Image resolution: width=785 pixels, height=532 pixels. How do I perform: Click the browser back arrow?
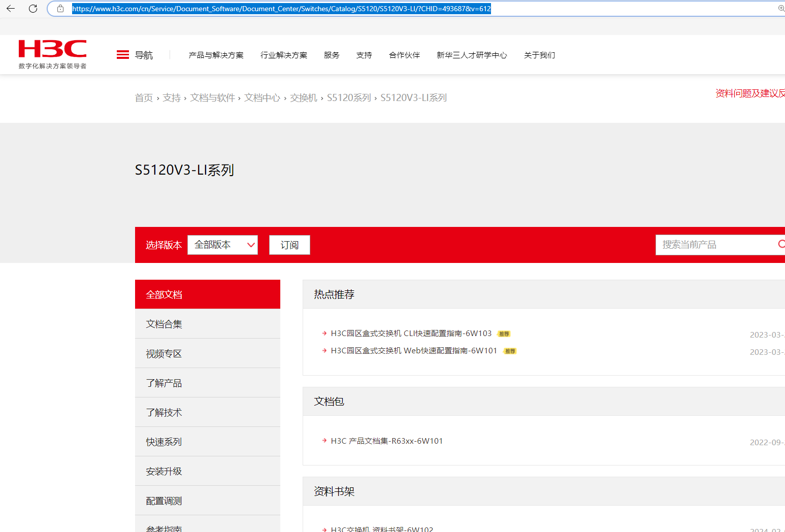click(11, 9)
